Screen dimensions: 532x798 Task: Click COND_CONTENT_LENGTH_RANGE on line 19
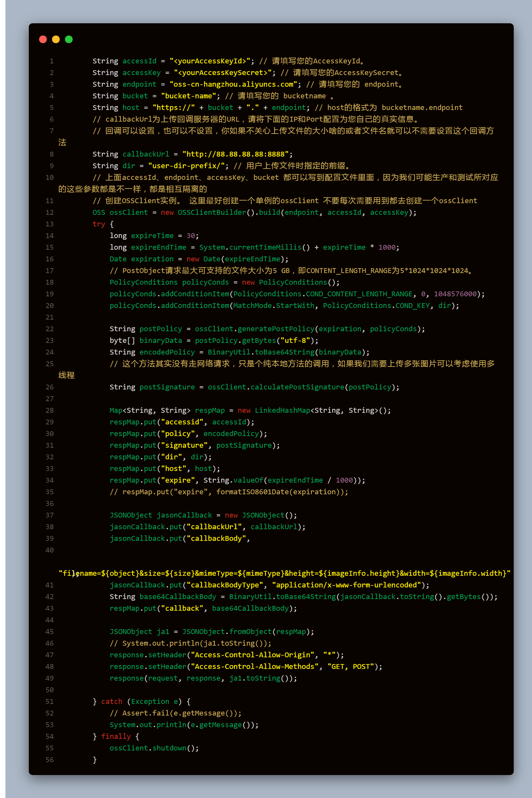coord(359,294)
